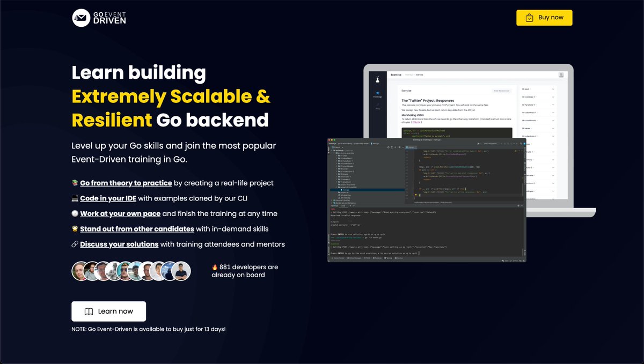Click the "available to buy just for 13 days" note
This screenshot has height=364, width=644.
pyautogui.click(x=149, y=329)
